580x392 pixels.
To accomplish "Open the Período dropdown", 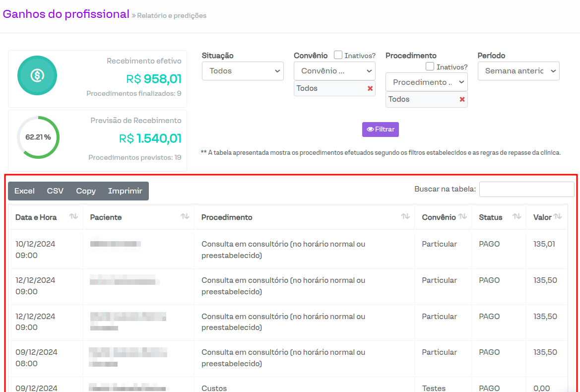I will click(518, 71).
